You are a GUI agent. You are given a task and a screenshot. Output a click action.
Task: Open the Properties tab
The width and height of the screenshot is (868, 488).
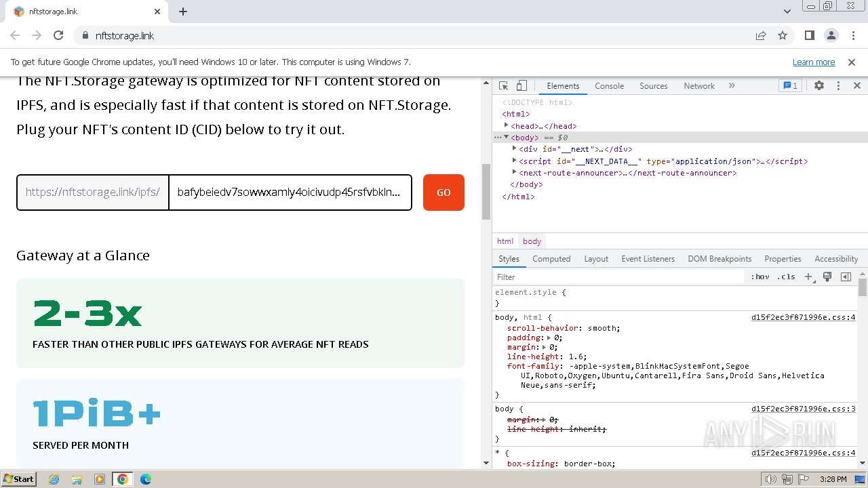(783, 259)
